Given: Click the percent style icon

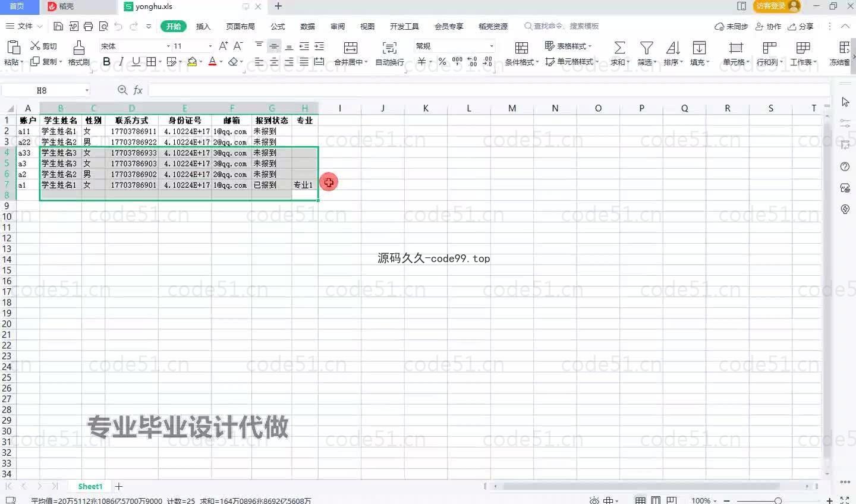Looking at the screenshot, I should coord(442,61).
